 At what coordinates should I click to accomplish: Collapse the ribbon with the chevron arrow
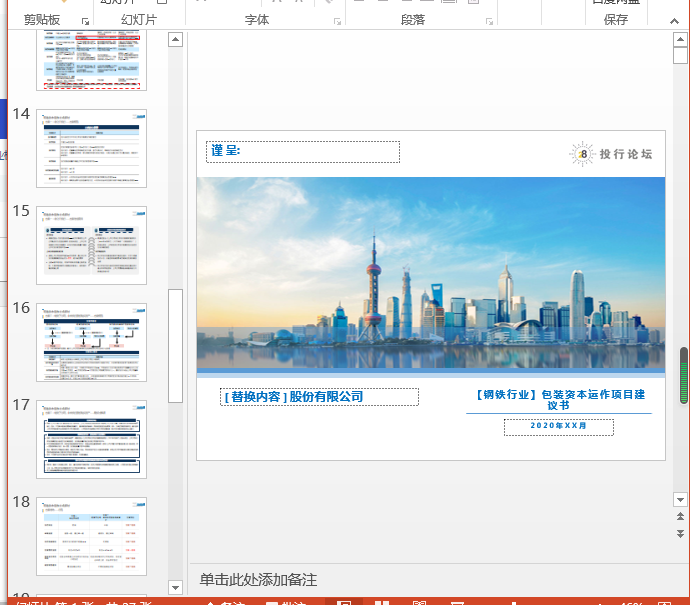coord(674,21)
